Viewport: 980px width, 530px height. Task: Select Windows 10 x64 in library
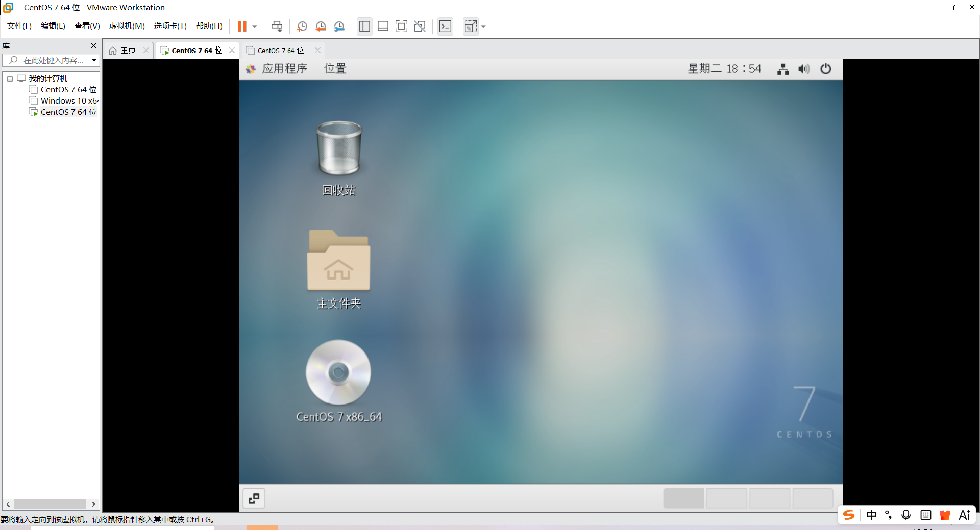(x=70, y=101)
